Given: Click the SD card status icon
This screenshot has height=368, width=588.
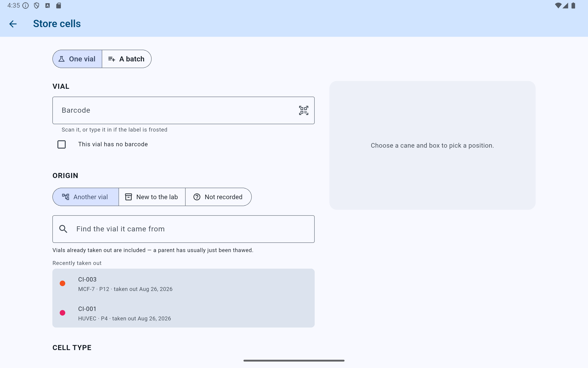Looking at the screenshot, I should 59,6.
